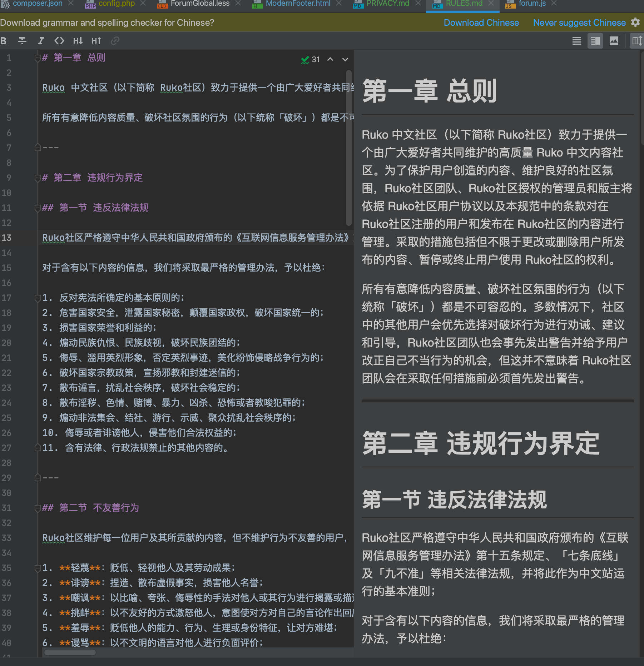Screen dimensions: 644x666
Task: Collapse list fold at line 17
Action: [38, 298]
